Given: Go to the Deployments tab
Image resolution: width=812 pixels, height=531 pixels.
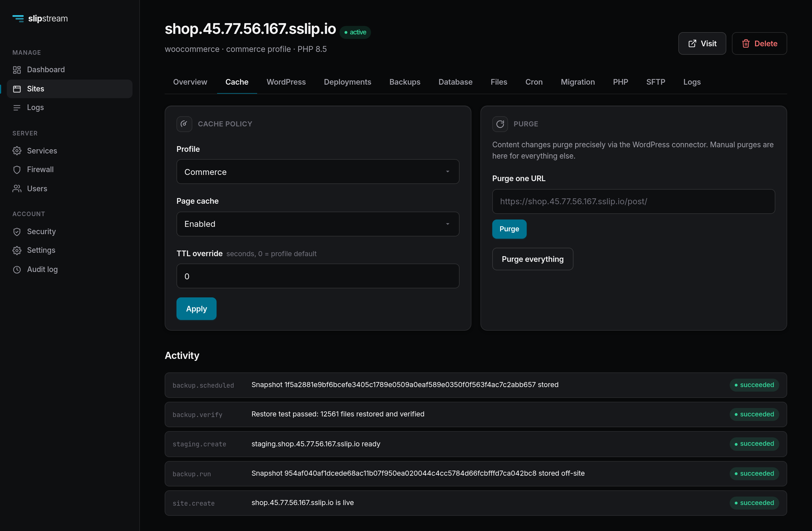Looking at the screenshot, I should click(x=347, y=82).
